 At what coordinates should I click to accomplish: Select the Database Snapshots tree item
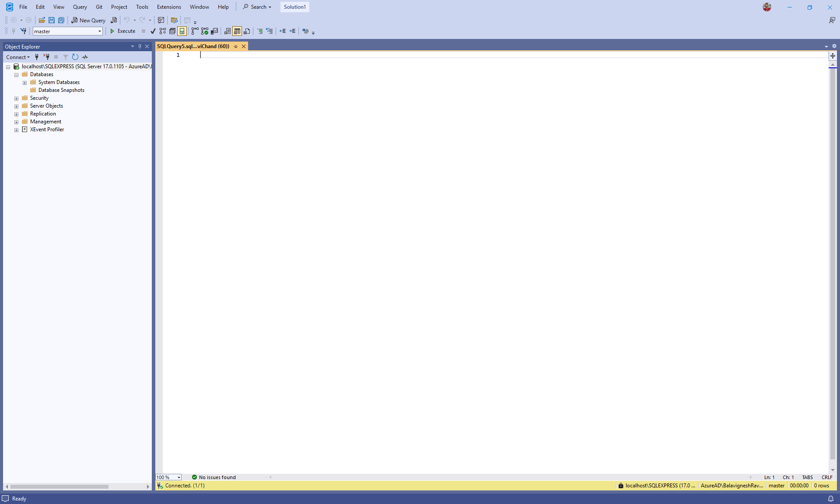[61, 90]
